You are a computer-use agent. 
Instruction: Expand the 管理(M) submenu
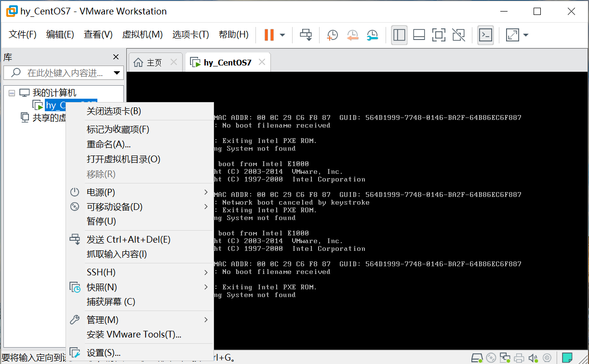point(140,320)
